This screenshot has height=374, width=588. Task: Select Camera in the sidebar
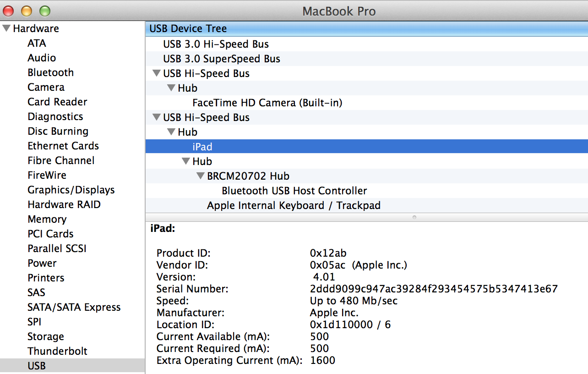[46, 87]
